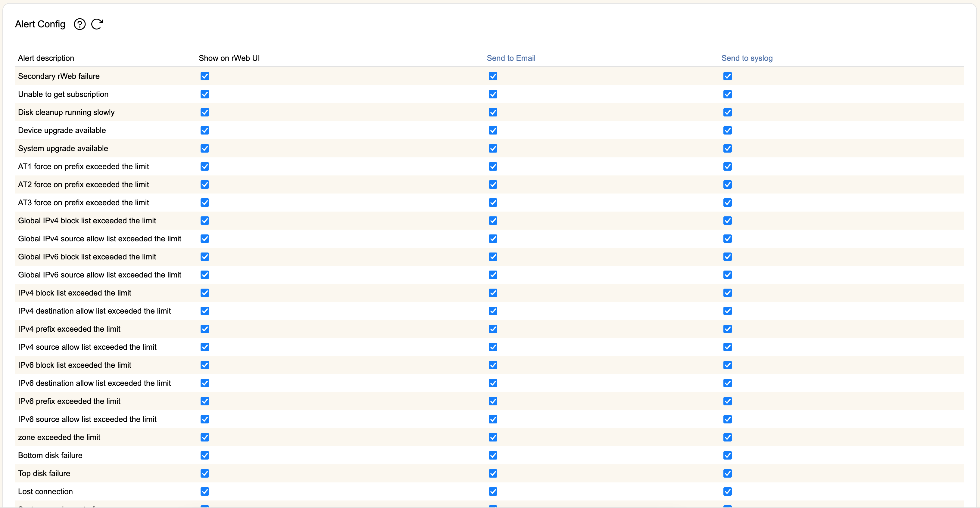Screen dimensions: 980x508
Task: Toggle syslog for Global IPv4 block list exceeded
Action: tap(727, 221)
